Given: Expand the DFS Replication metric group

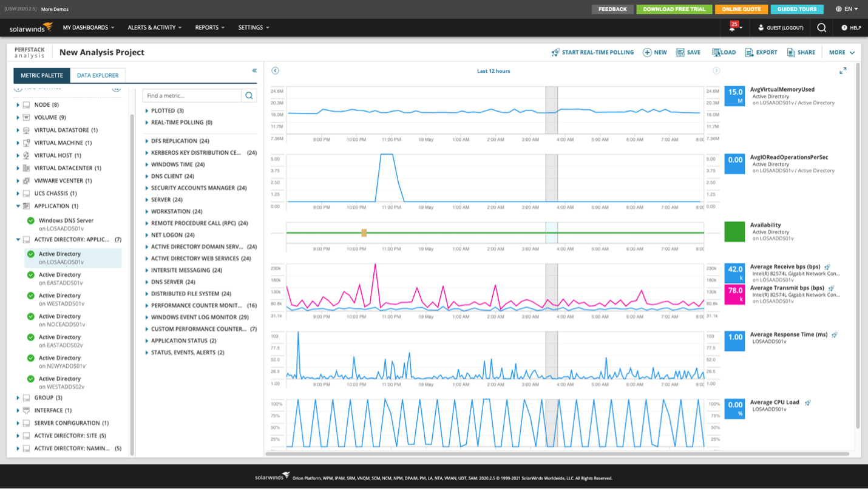Looking at the screenshot, I should [147, 141].
